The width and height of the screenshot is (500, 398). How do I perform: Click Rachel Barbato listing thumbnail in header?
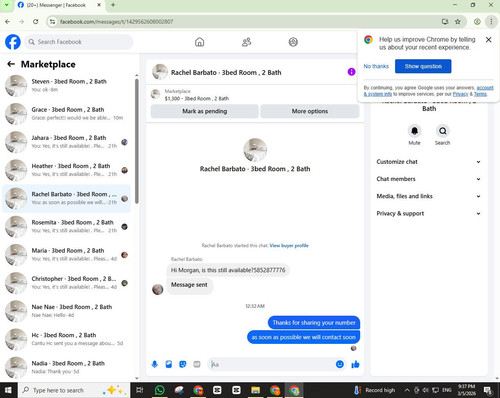point(160,72)
